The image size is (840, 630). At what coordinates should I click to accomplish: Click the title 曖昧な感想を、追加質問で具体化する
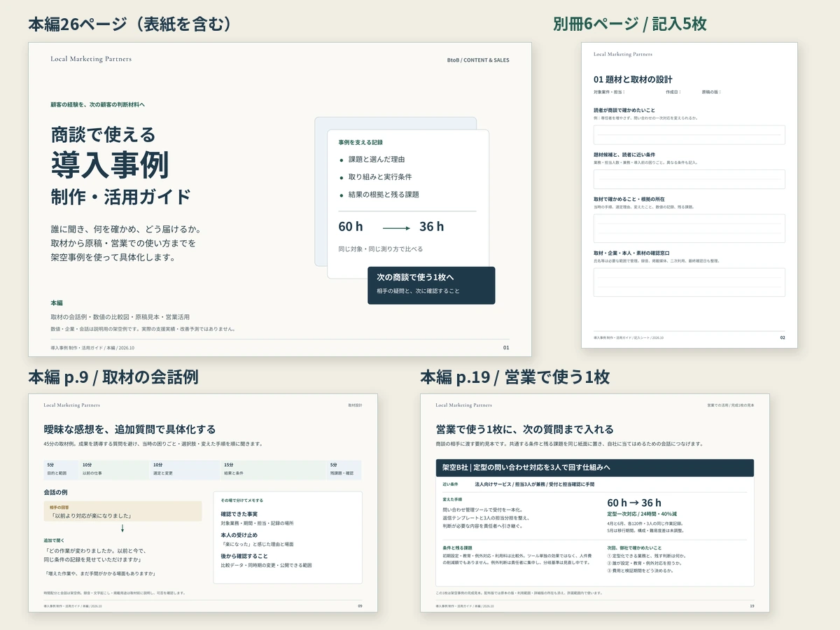[129, 429]
